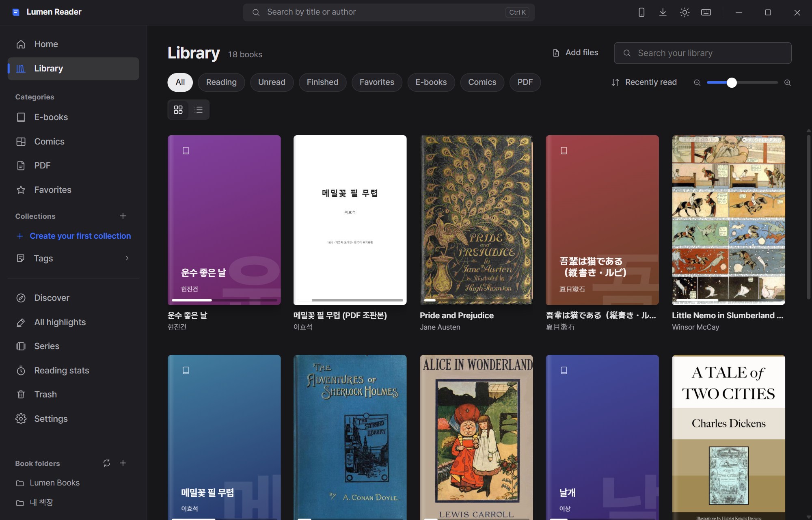Click the cover size slider handle

[x=732, y=82]
